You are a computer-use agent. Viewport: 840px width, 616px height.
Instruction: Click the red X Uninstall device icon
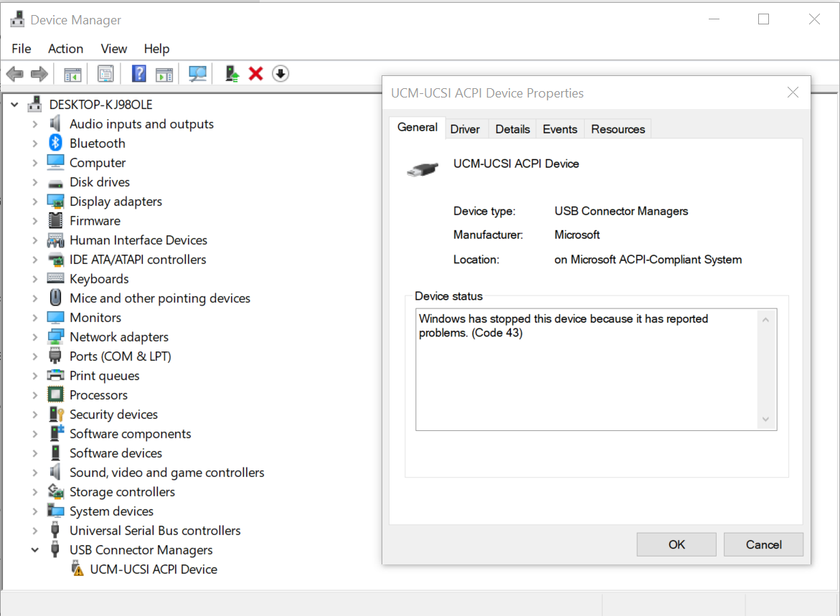click(x=255, y=73)
